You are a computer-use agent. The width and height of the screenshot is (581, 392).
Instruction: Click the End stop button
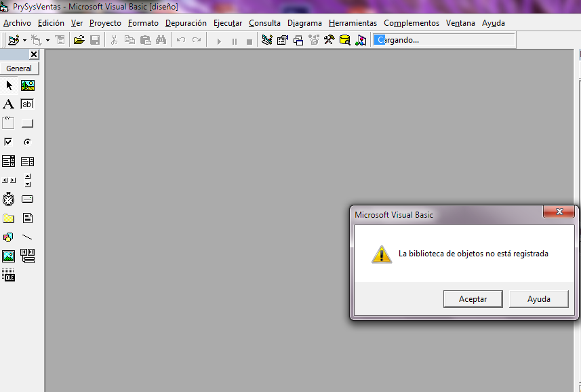pos(249,41)
